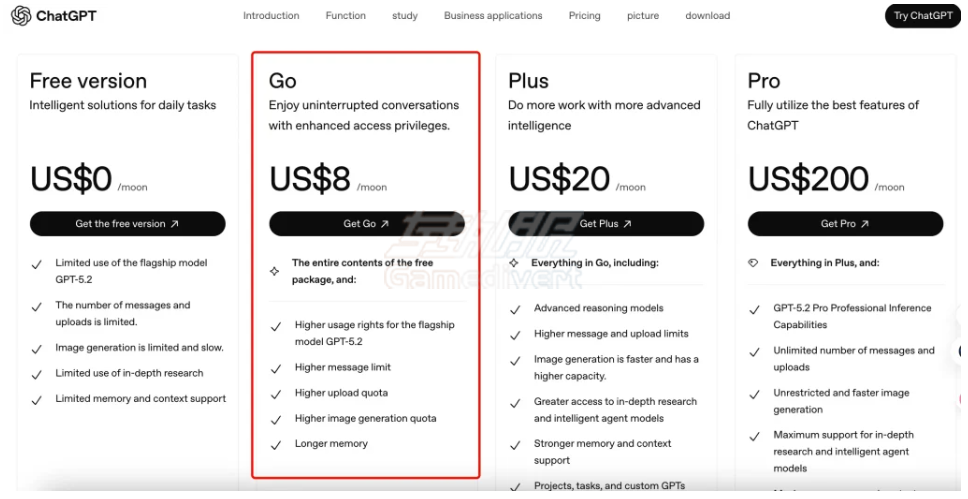Click the sparkle icon in Go plan
Screen dimensions: 968x499
(x=275, y=271)
